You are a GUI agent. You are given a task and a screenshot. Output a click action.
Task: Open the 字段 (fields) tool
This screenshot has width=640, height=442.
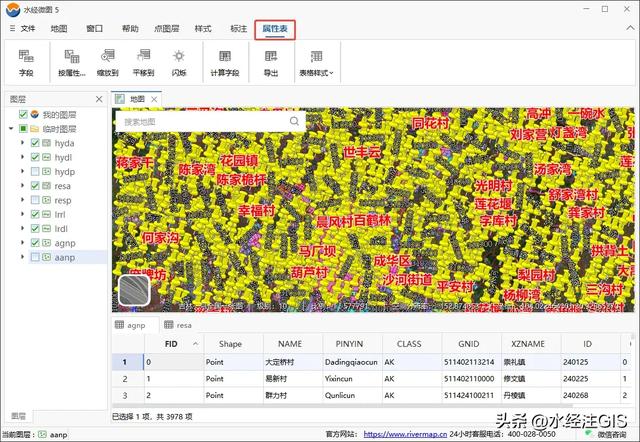26,63
